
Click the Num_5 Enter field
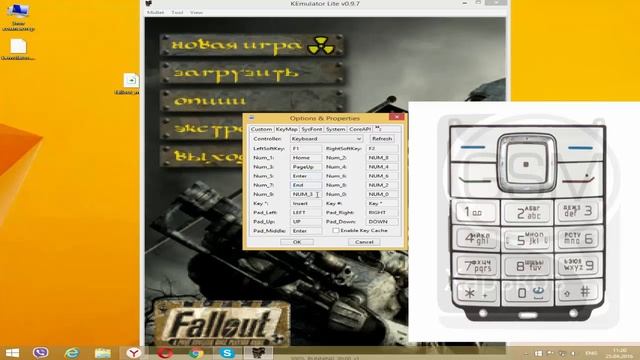306,176
